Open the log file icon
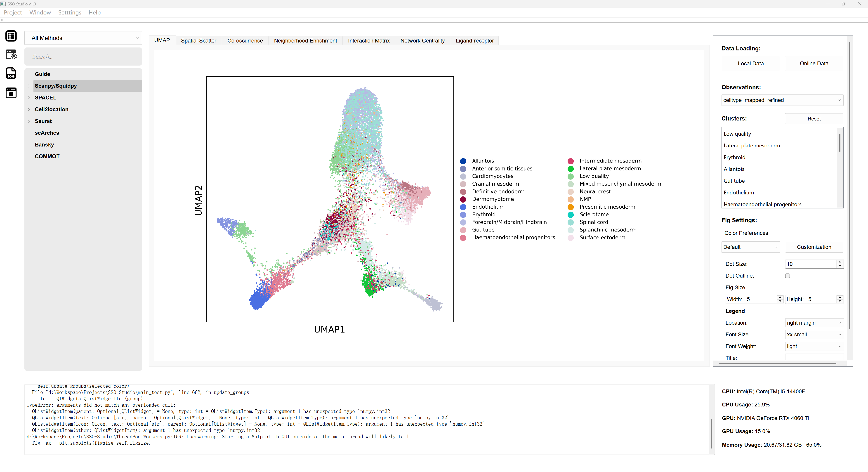868x472 pixels. tap(11, 73)
